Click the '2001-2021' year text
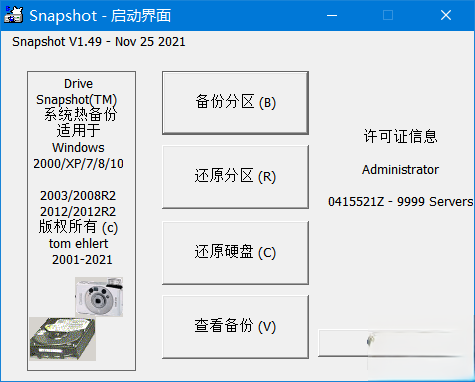The width and height of the screenshot is (475, 382). pos(82,260)
